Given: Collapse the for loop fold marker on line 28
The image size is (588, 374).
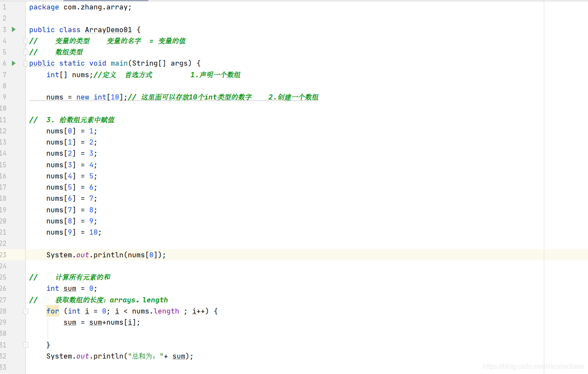Looking at the screenshot, I should 26,311.
